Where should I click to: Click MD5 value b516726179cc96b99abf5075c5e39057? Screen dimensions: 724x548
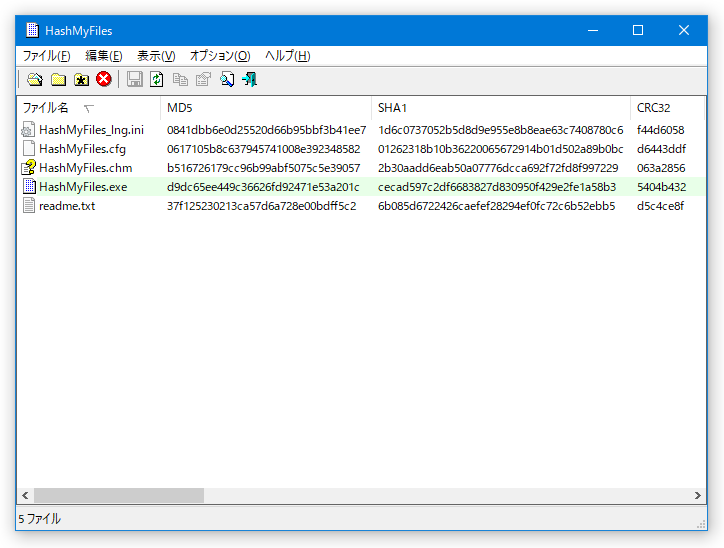tap(264, 168)
